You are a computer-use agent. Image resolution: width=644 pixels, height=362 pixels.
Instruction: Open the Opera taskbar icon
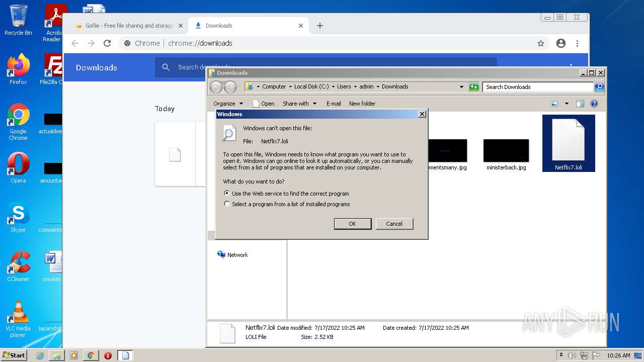(x=108, y=355)
